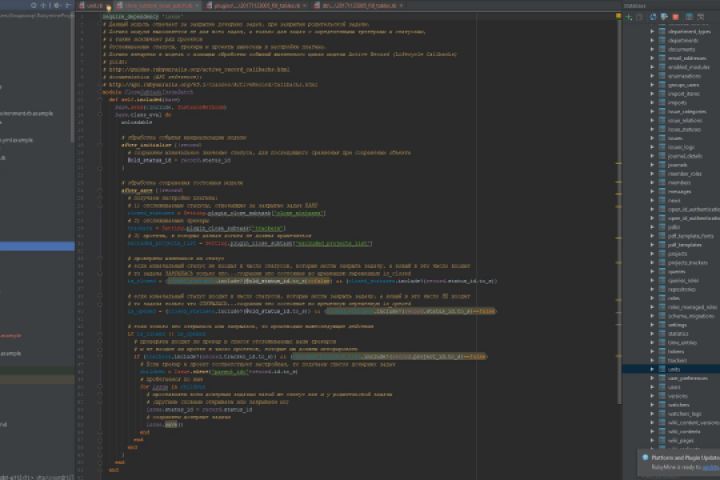The height and width of the screenshot is (480, 720).
Task: Click the table icon beside users
Action: (662, 387)
